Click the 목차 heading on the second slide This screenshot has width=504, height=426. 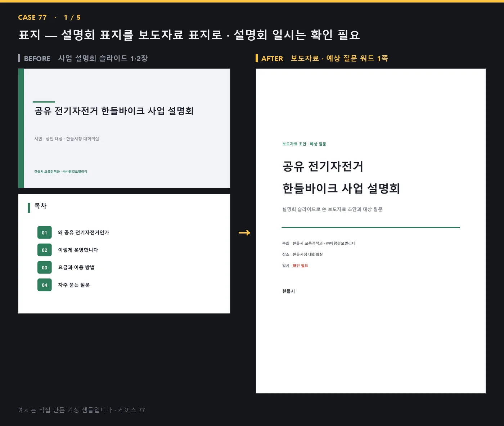pyautogui.click(x=40, y=206)
